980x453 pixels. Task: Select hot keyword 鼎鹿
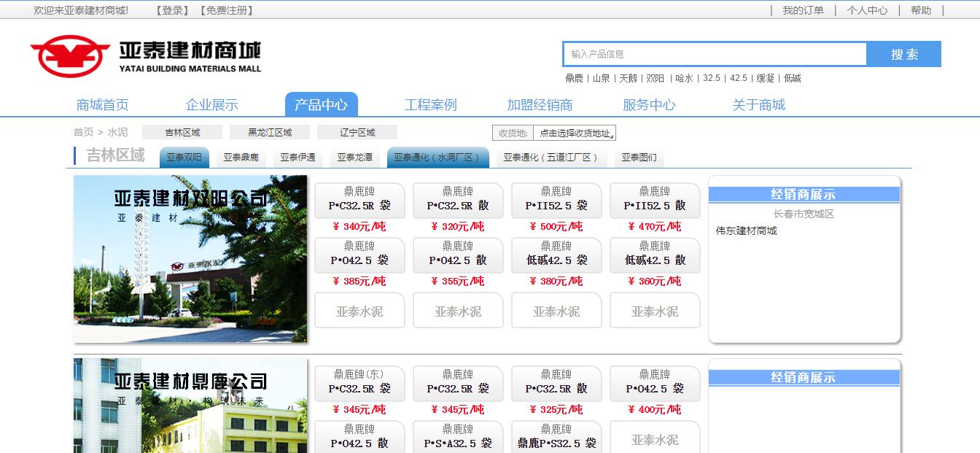point(574,78)
